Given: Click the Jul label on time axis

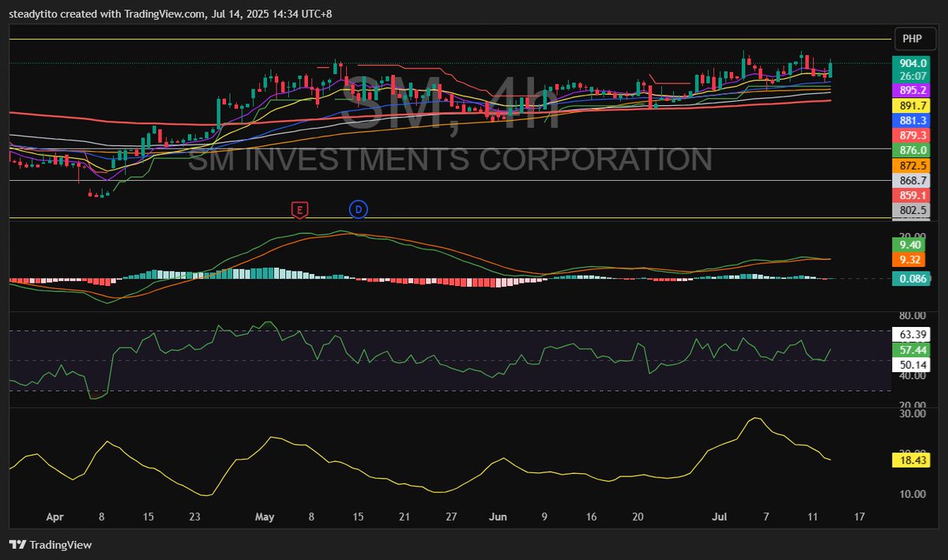Looking at the screenshot, I should coord(719,517).
